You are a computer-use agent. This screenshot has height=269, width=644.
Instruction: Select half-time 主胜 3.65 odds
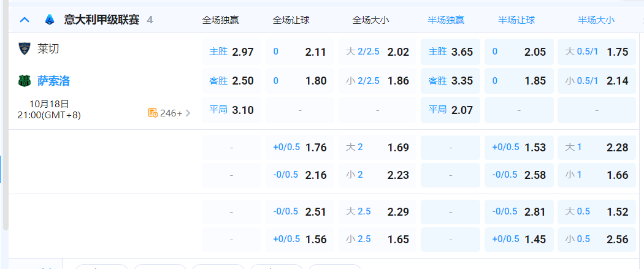[x=450, y=51]
